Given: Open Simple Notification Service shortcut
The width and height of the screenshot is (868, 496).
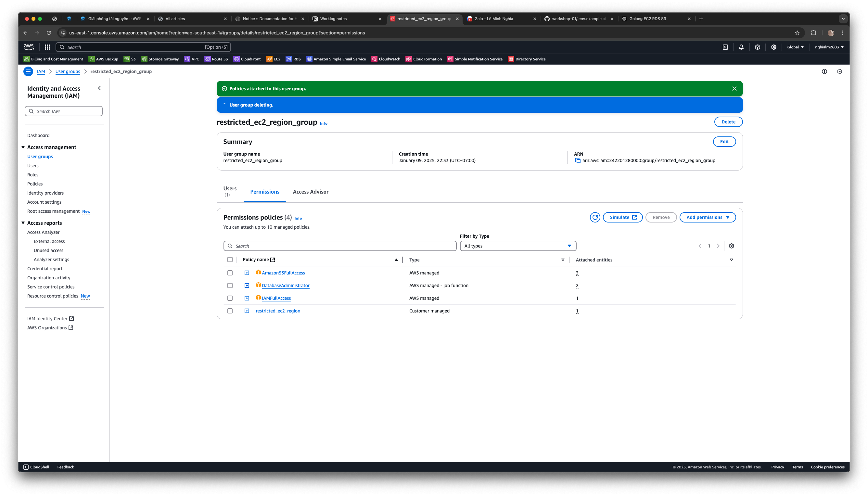Looking at the screenshot, I should coord(475,59).
